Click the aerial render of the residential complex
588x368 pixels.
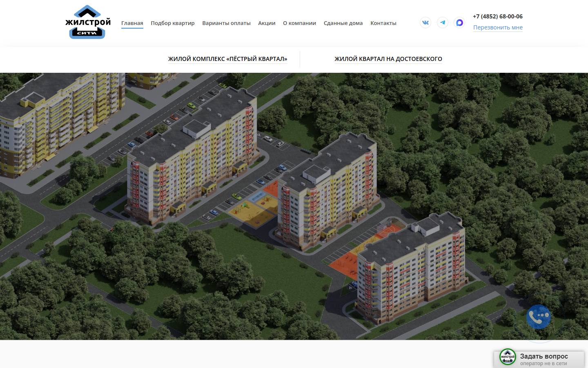[294, 206]
